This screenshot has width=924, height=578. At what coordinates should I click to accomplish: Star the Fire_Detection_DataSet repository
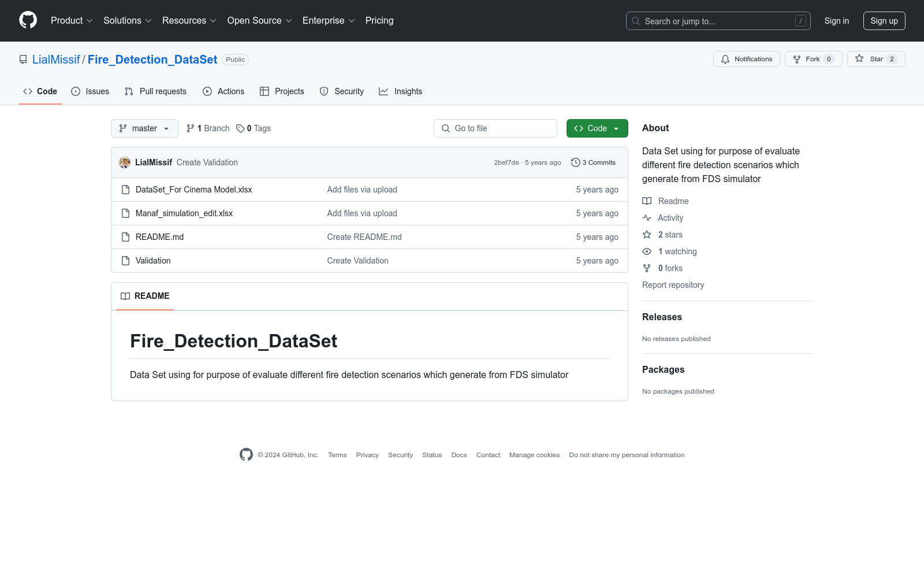[x=875, y=59]
